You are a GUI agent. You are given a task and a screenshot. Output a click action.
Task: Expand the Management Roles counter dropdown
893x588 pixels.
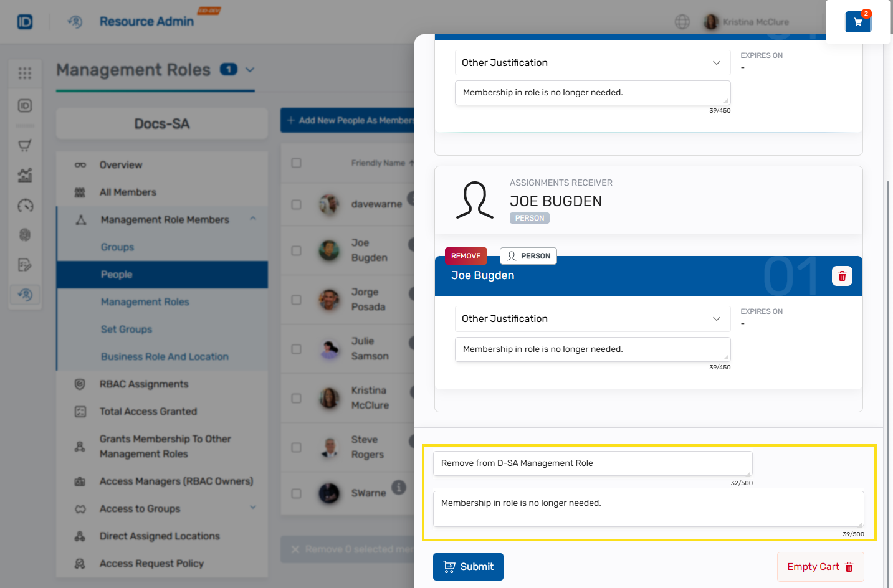[x=249, y=70]
